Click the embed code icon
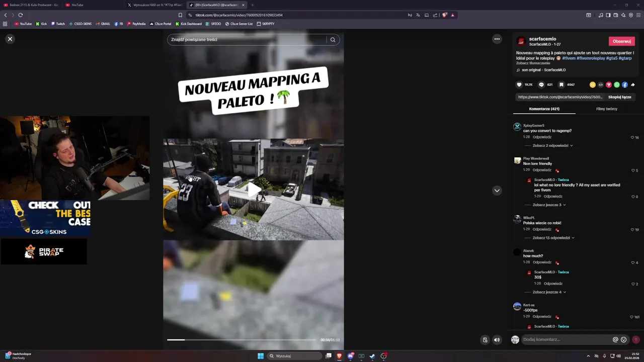644x362 pixels. click(600, 84)
